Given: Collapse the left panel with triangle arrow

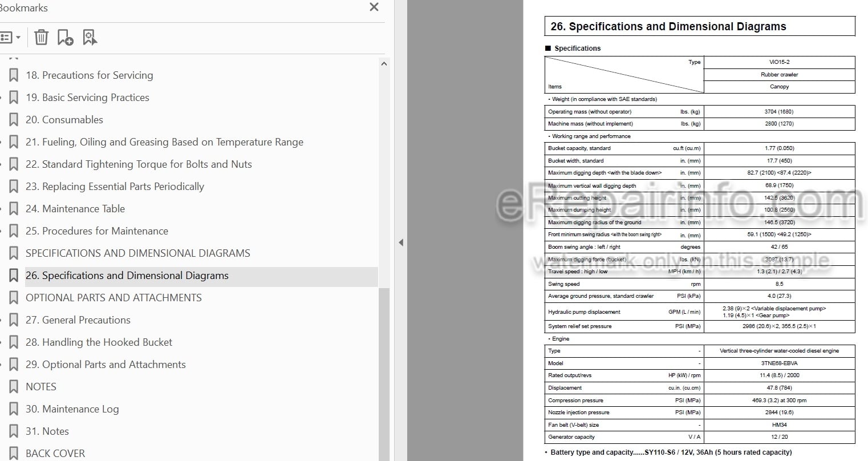Looking at the screenshot, I should tap(401, 242).
